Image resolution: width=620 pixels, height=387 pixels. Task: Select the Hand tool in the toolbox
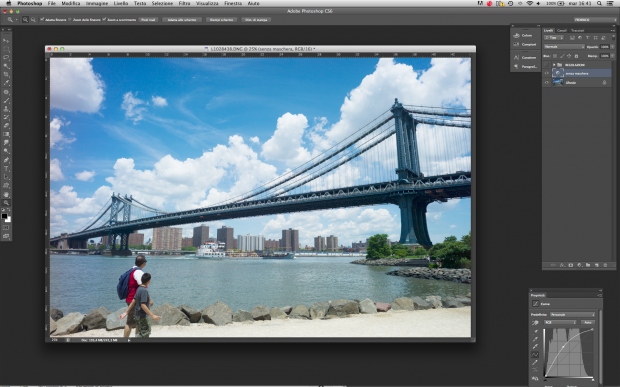(6, 194)
